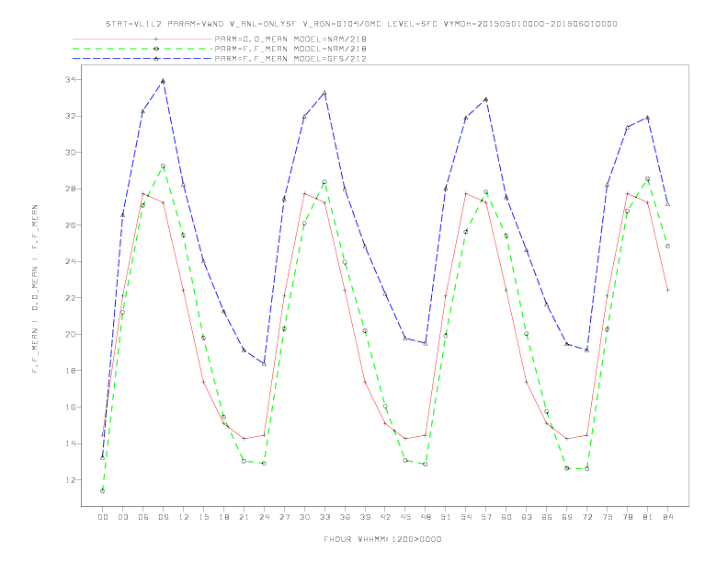Click x-axis tick label 00
Image resolution: width=728 pixels, height=563 pixels.
pos(103,517)
